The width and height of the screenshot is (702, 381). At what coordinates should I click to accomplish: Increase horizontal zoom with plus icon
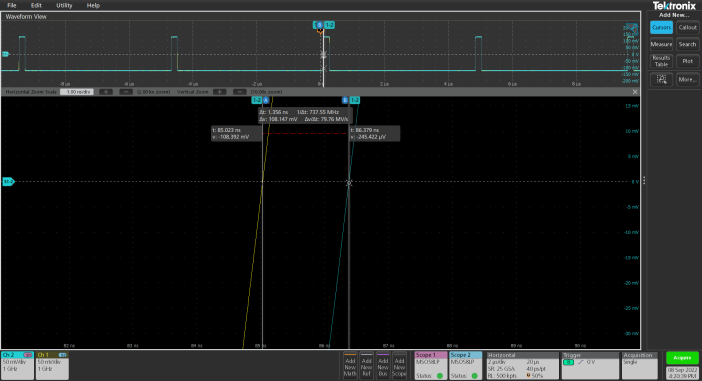[106, 92]
